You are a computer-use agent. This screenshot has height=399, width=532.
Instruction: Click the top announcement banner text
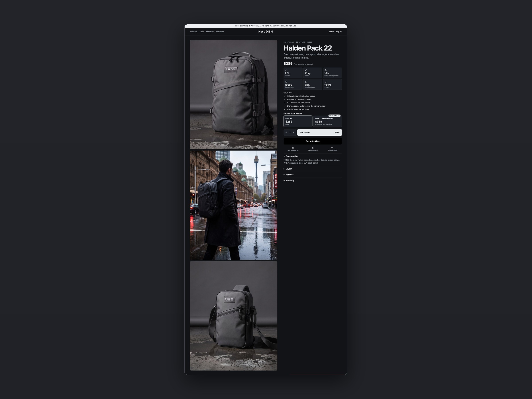(266, 26)
